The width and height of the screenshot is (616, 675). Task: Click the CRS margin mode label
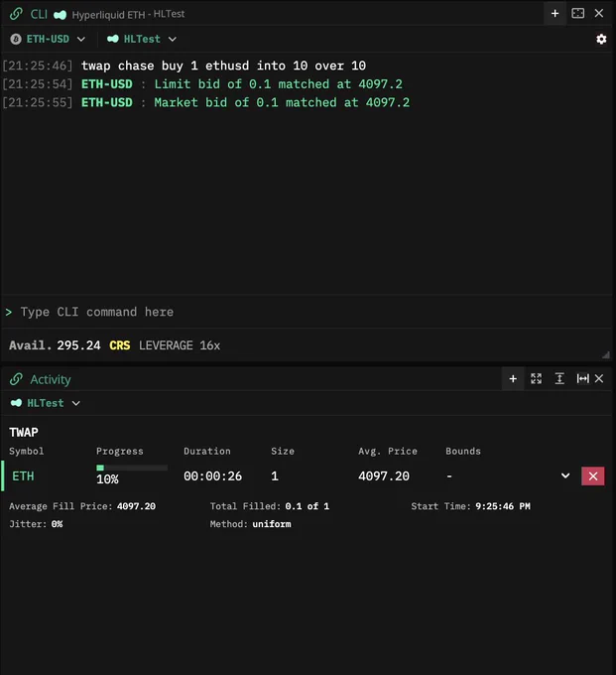[x=120, y=345]
